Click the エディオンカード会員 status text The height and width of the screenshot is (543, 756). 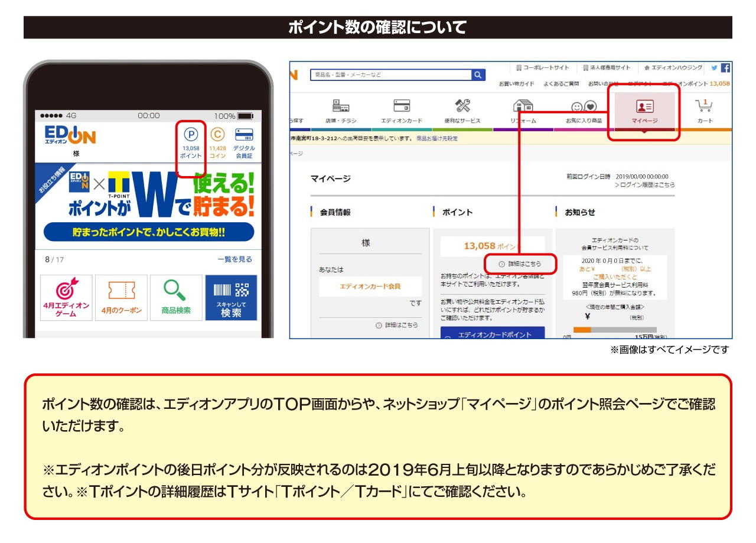370,286
